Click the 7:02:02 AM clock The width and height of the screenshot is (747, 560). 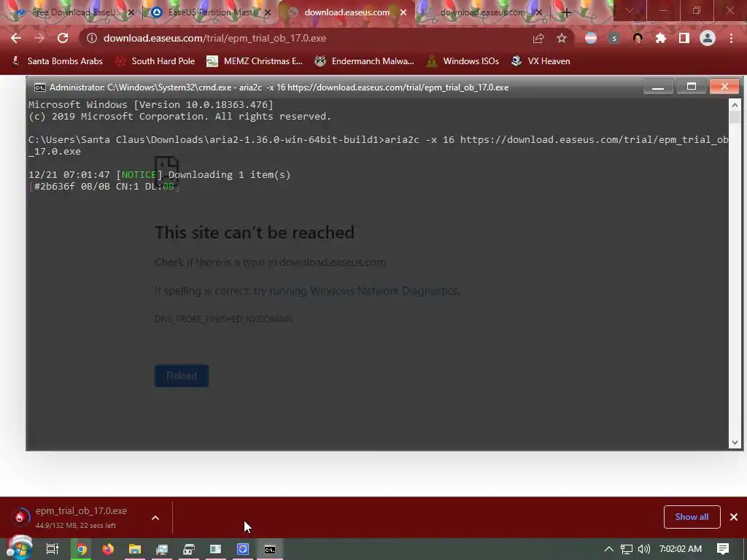pyautogui.click(x=681, y=549)
